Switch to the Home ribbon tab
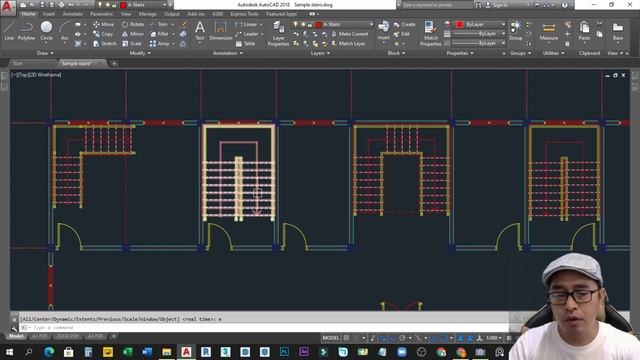 (28, 14)
